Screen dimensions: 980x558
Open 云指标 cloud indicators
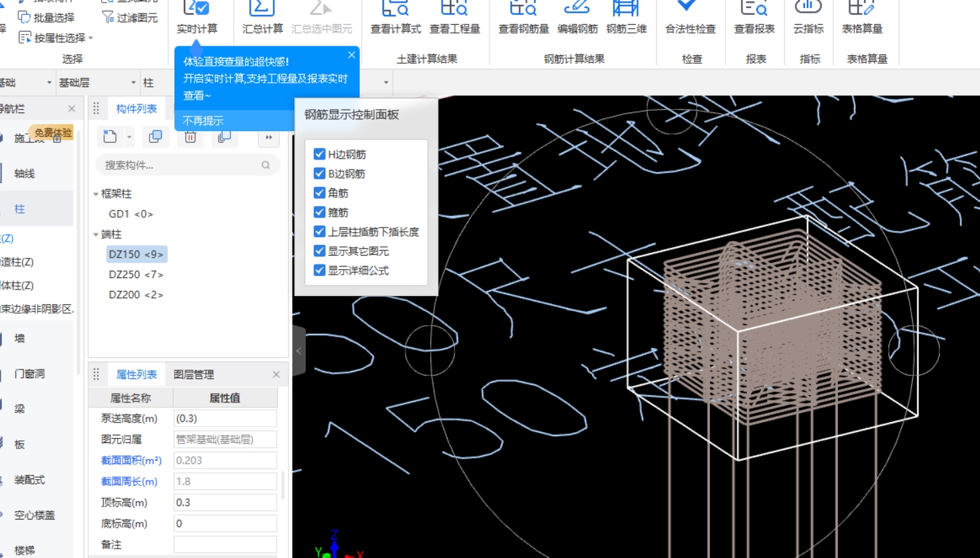(808, 18)
